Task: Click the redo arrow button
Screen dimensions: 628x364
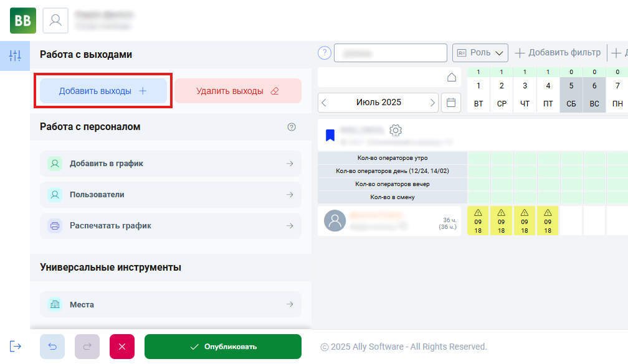Action: [x=87, y=347]
